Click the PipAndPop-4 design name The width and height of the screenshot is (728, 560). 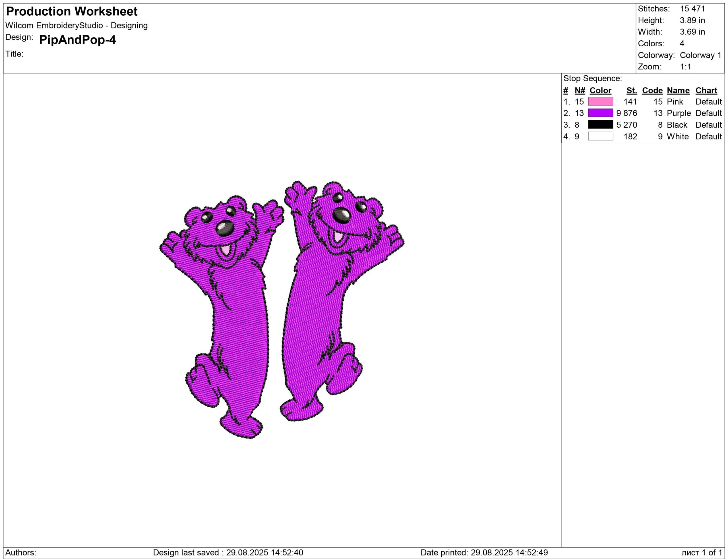click(77, 40)
